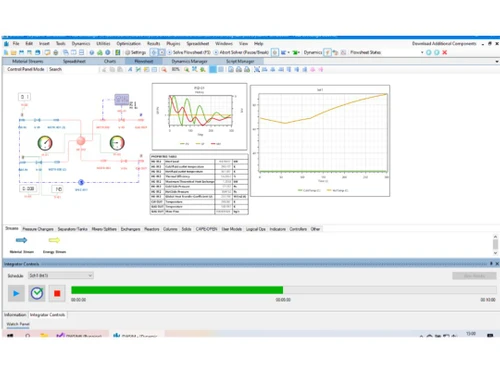Open the Watch Panel tab
This screenshot has width=500, height=375.
(18, 324)
